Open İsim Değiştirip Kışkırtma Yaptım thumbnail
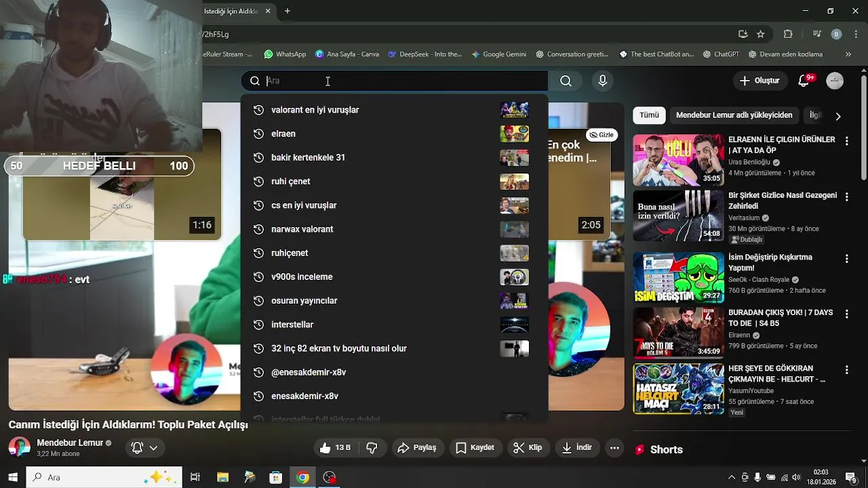Viewport: 868px width, 488px height. tap(678, 277)
